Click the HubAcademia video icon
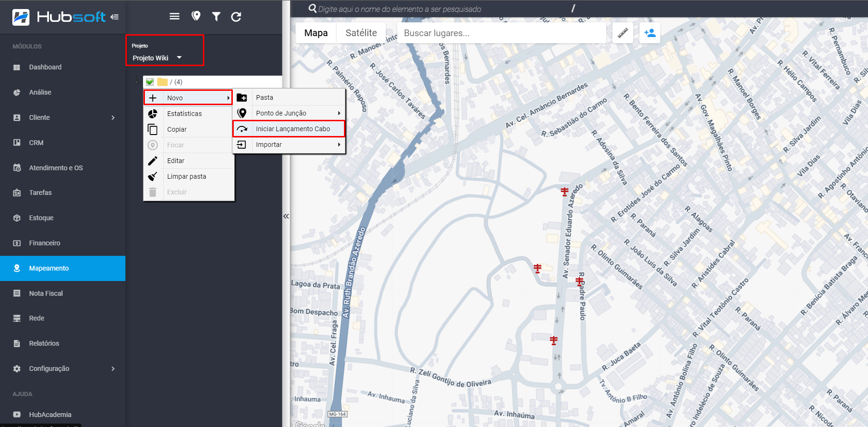868x427 pixels. pyautogui.click(x=17, y=415)
